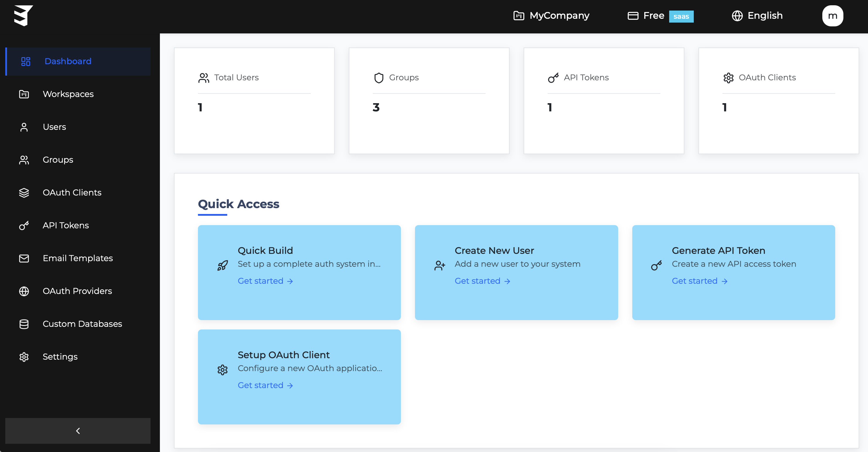Click the 'Total Users' stat card label
Screen dimensions: 868x452
click(x=236, y=78)
